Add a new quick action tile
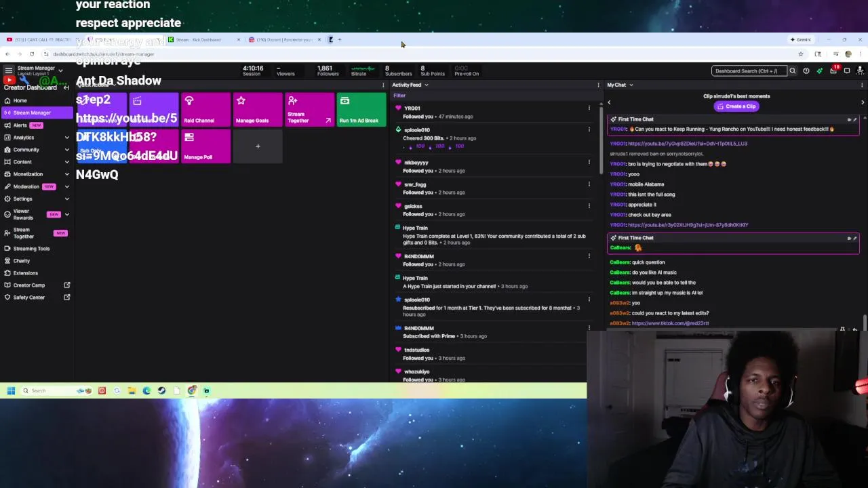The width and height of the screenshot is (868, 488). click(x=258, y=146)
